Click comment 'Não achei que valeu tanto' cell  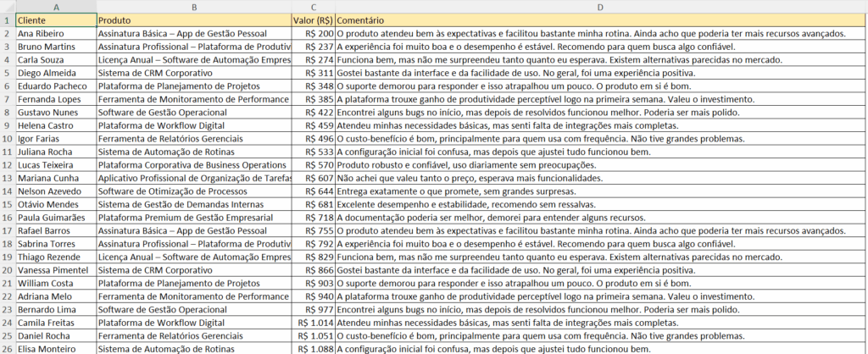click(x=599, y=178)
